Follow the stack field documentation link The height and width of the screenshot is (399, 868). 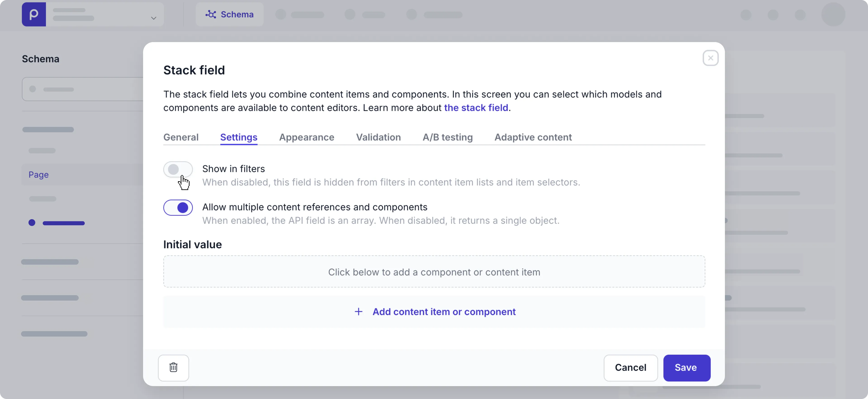click(x=476, y=108)
